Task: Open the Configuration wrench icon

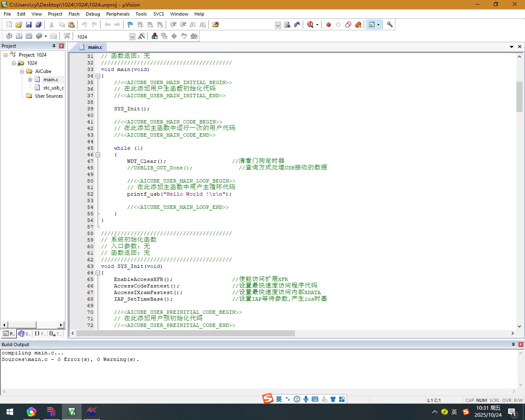Action: (x=390, y=25)
